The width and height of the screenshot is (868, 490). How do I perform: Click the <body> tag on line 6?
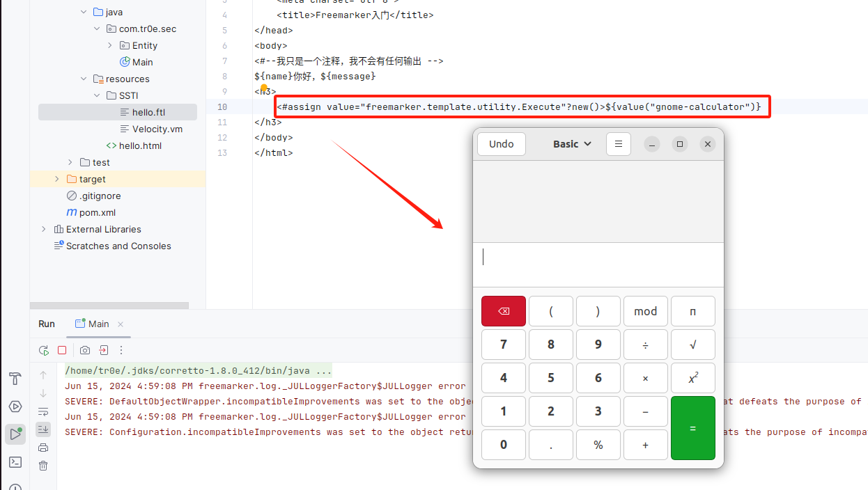[271, 45]
